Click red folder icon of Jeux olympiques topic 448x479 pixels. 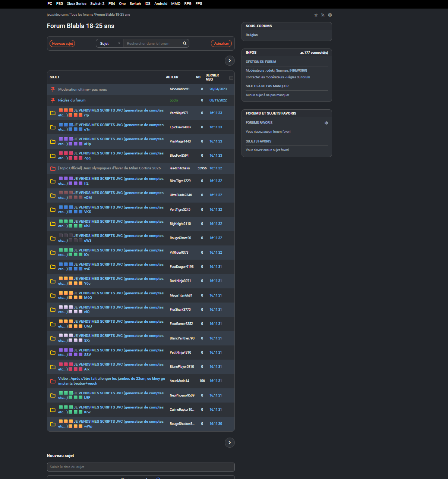tap(53, 168)
